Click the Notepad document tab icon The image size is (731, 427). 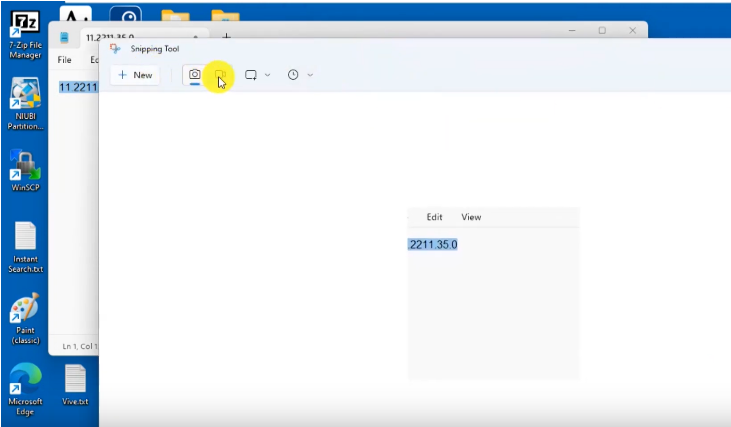click(x=66, y=38)
